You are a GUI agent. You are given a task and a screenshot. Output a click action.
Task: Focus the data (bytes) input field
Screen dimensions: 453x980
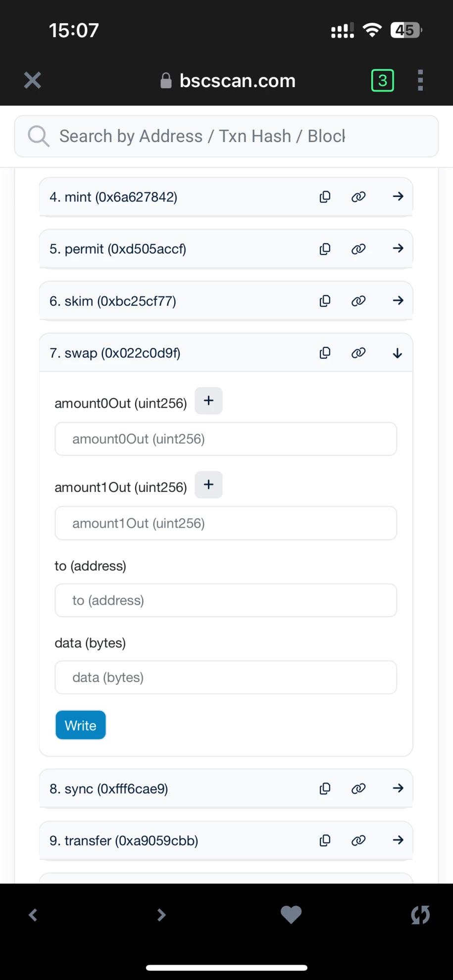[x=226, y=677]
